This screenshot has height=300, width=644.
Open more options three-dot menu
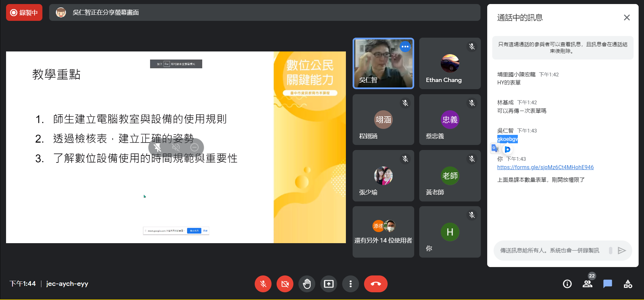(351, 284)
